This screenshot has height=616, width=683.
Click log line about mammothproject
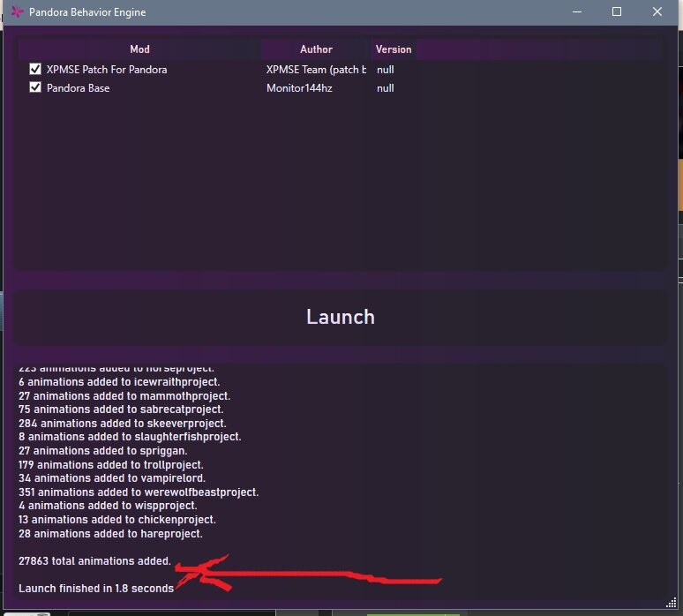tap(124, 395)
